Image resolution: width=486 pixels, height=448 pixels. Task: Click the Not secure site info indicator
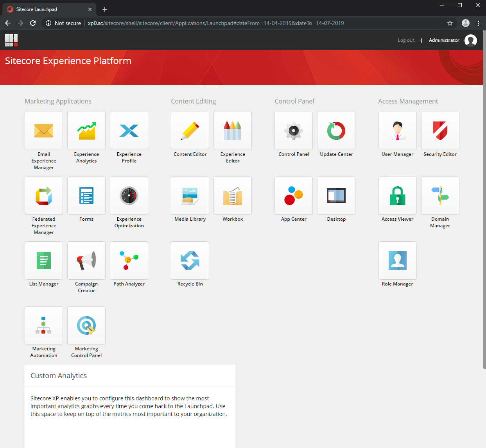point(63,23)
